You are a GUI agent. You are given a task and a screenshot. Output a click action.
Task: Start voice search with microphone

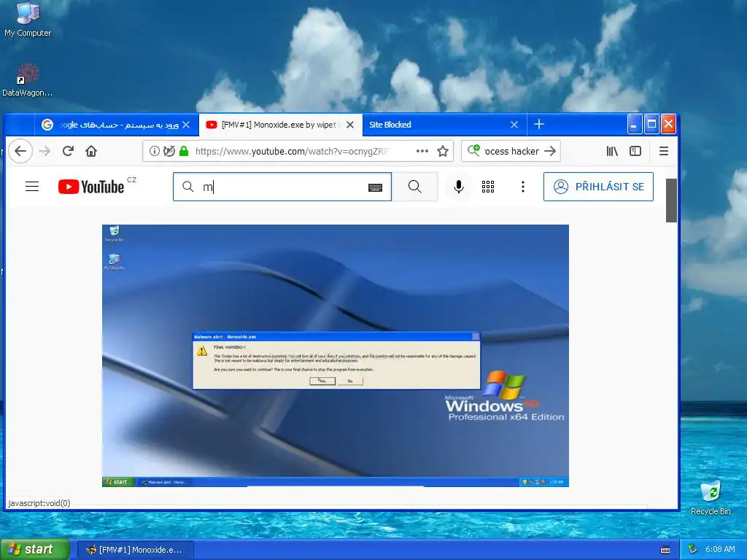(459, 187)
